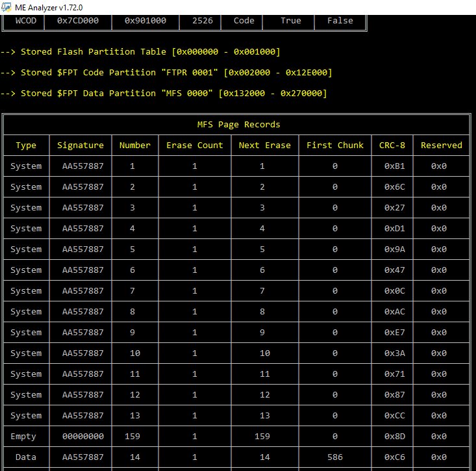Click the MFS 0000 Data Partition line

(x=164, y=94)
